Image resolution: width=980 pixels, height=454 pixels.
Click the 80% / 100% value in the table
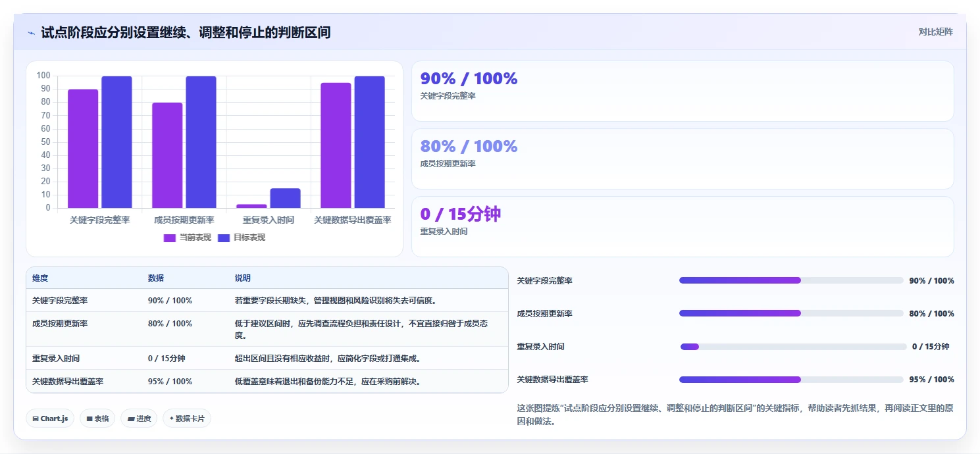point(170,324)
